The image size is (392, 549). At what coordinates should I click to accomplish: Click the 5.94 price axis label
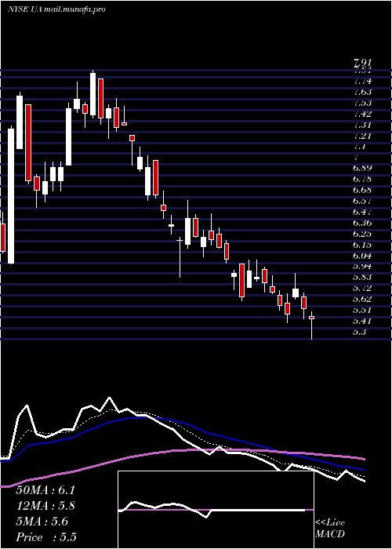(x=362, y=266)
